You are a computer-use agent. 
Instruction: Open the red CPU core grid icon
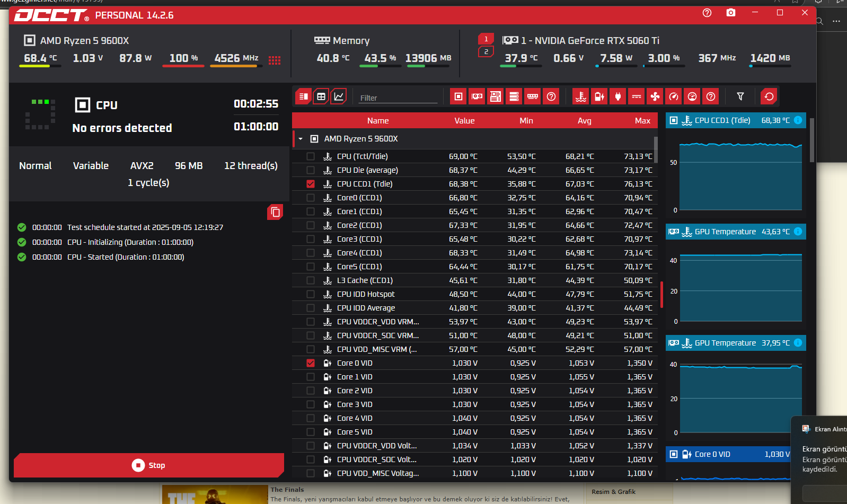(275, 60)
